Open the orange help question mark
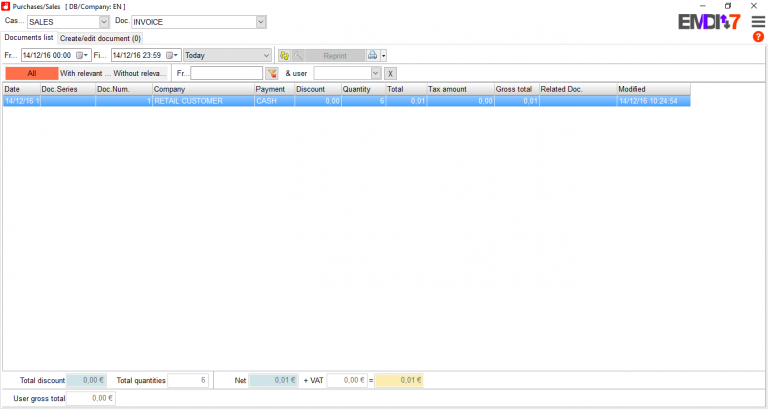The height and width of the screenshot is (409, 768). pyautogui.click(x=758, y=37)
